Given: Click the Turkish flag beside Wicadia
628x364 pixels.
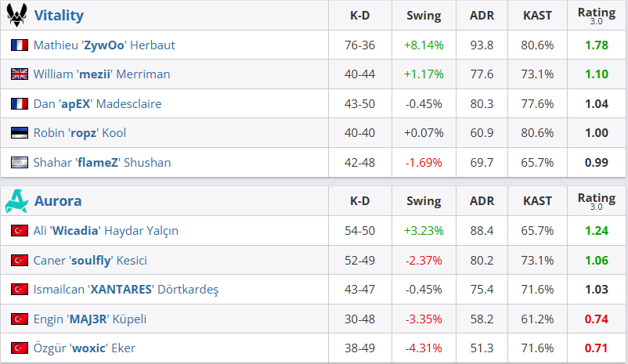Looking at the screenshot, I should pyautogui.click(x=20, y=231).
